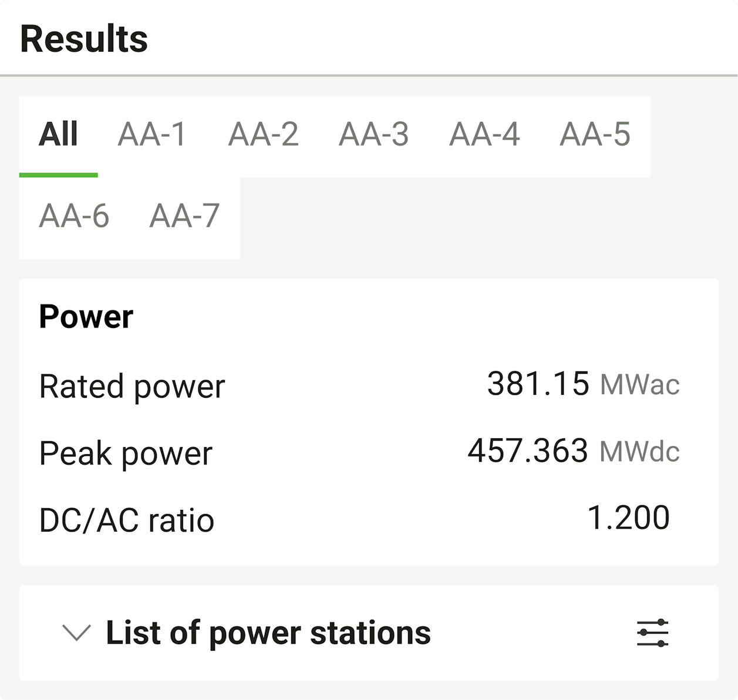The height and width of the screenshot is (700, 738).
Task: Click the List of power stations title
Action: click(268, 633)
